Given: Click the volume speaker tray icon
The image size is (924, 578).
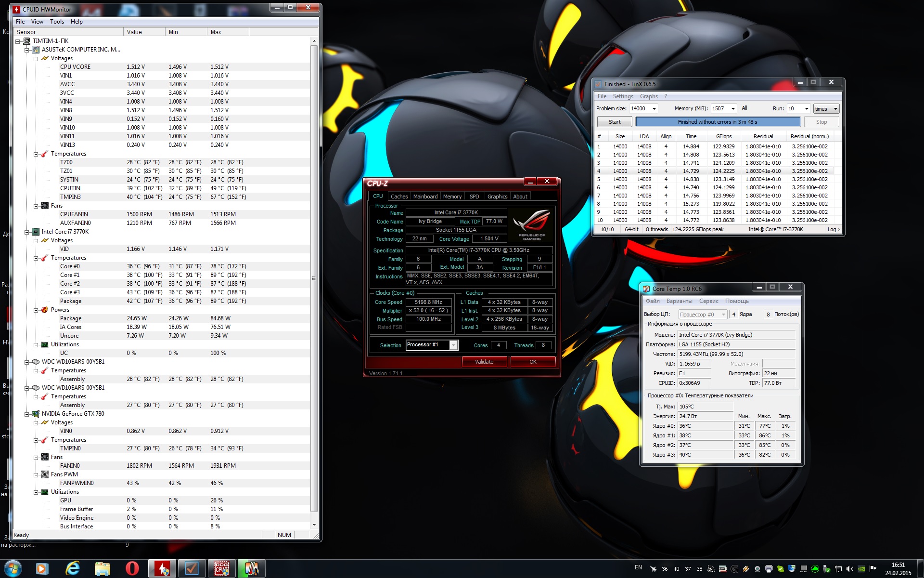Looking at the screenshot, I should [849, 569].
